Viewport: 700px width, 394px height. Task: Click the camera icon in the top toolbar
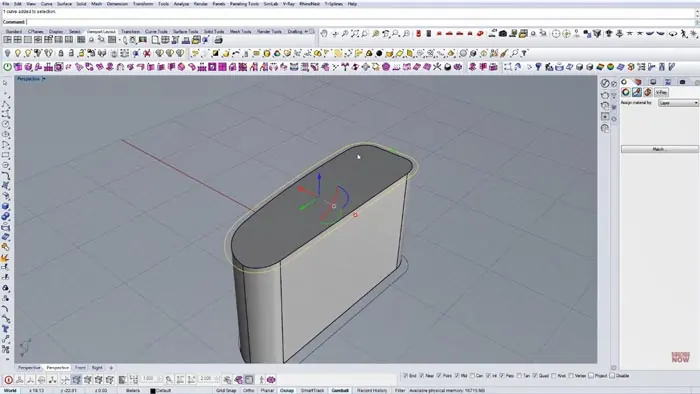click(x=503, y=33)
